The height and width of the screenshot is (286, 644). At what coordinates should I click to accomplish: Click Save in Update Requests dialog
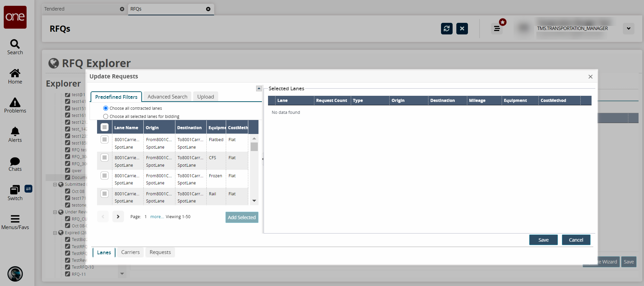544,240
